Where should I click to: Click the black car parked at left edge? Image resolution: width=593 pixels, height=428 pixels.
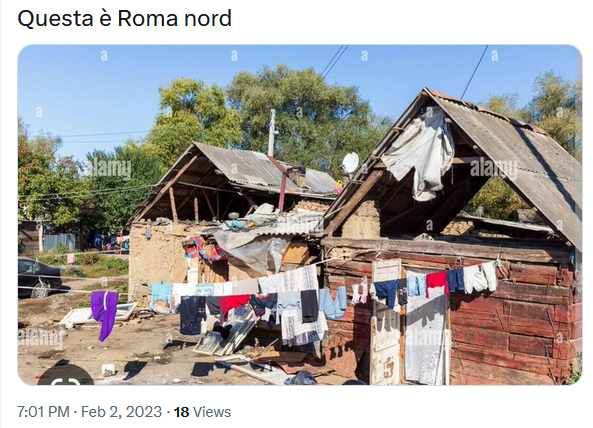[39, 277]
